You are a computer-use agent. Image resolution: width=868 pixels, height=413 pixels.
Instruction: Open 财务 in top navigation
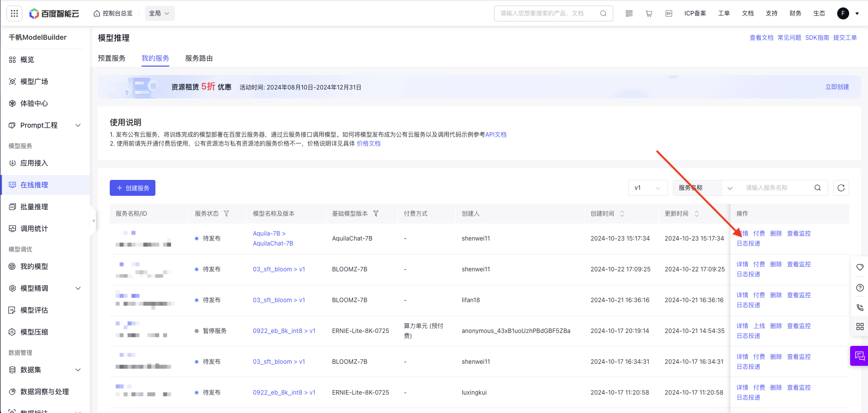[796, 13]
